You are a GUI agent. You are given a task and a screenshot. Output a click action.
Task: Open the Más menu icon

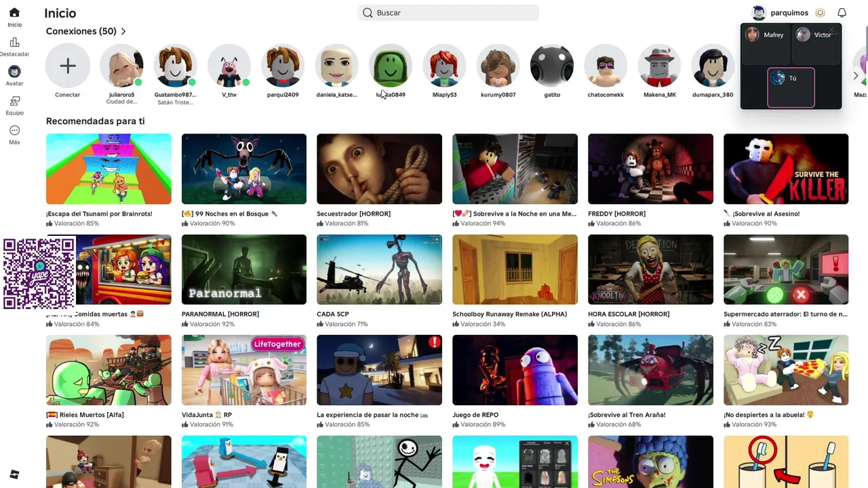[x=14, y=130]
